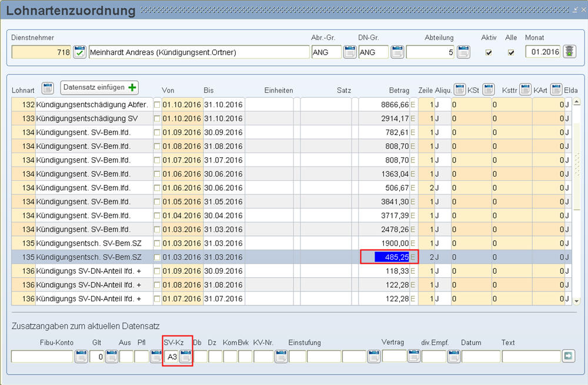The width and height of the screenshot is (588, 385).
Task: Click the green checkmark icon beside Dienstnehmer 718
Action: click(80, 52)
